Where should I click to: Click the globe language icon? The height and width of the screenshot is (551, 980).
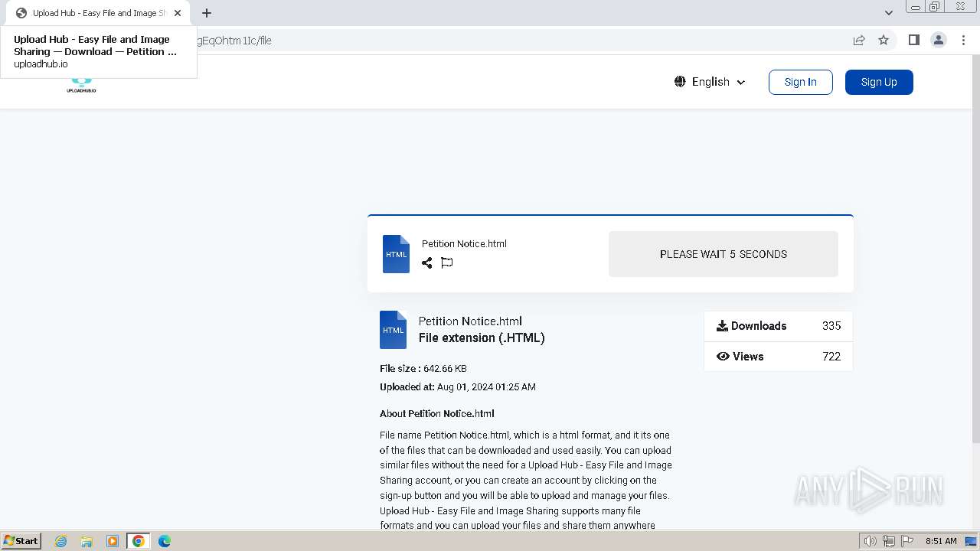680,82
